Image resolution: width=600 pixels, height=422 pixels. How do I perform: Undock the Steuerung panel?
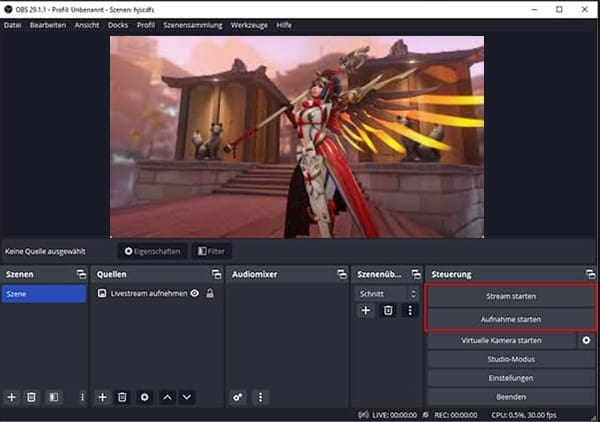(x=590, y=274)
